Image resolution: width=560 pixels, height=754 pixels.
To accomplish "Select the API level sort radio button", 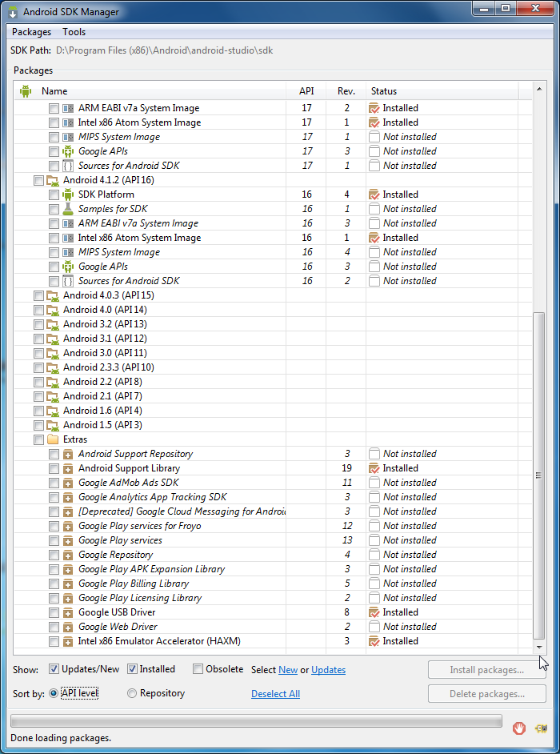I will point(54,693).
